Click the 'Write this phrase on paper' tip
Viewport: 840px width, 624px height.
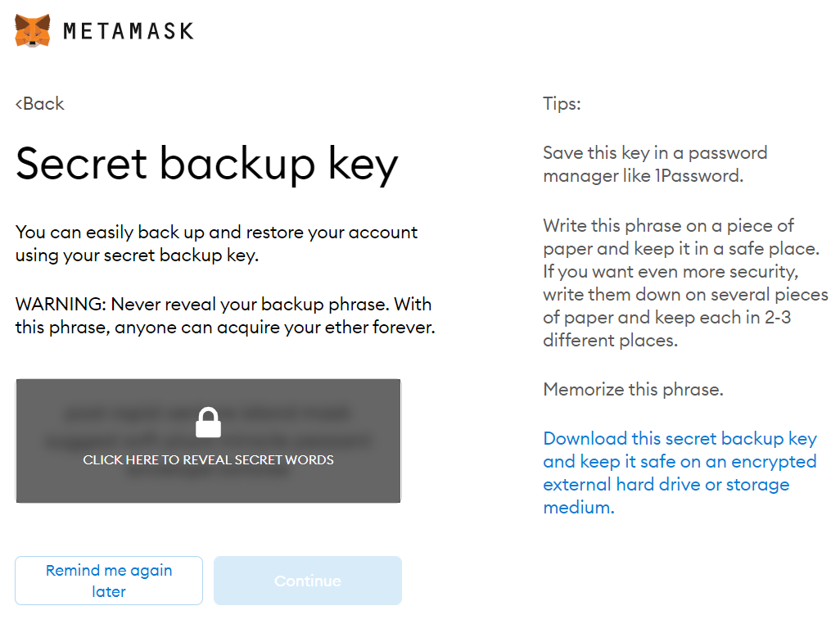pyautogui.click(x=668, y=226)
